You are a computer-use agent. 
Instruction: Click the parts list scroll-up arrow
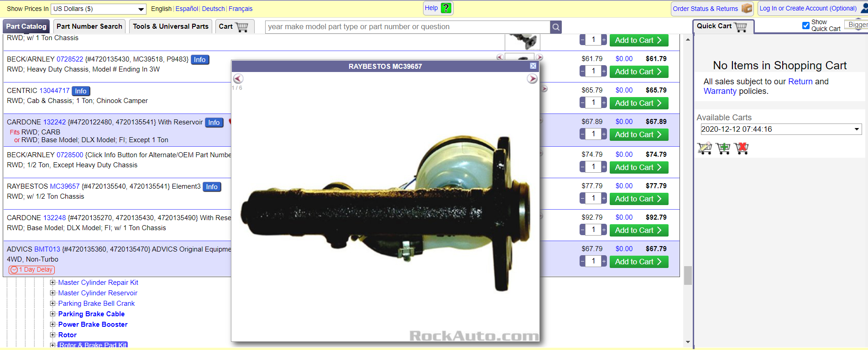point(688,40)
